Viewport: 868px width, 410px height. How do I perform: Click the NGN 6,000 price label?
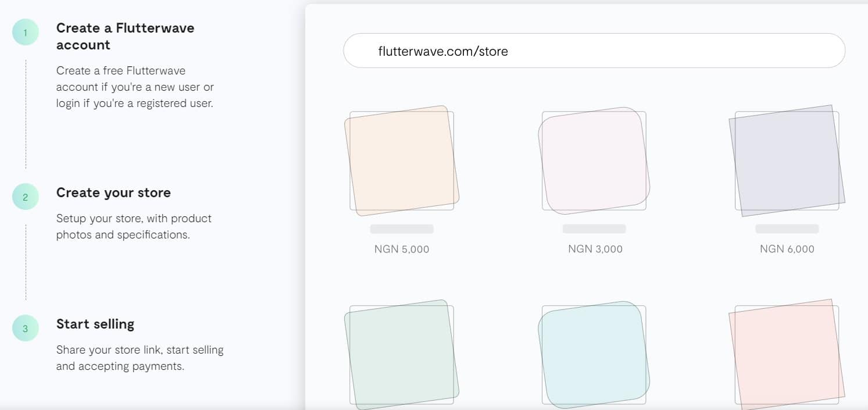point(787,249)
